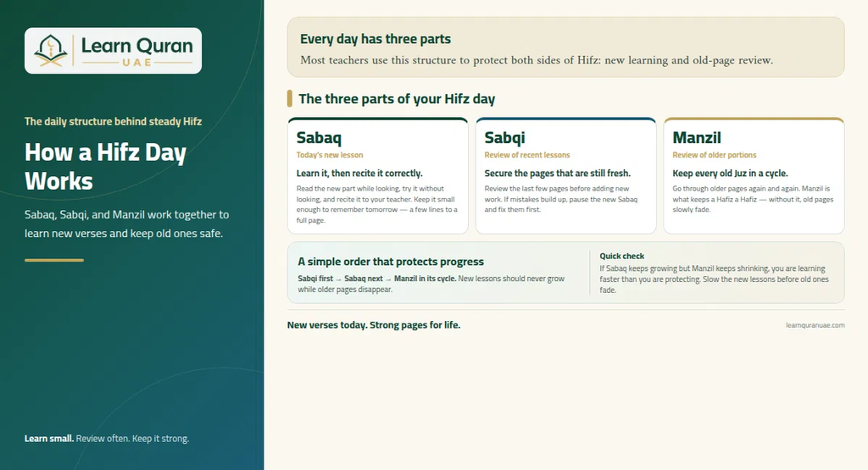This screenshot has width=868, height=470.
Task: Open the Sabqi card title
Action: [x=504, y=138]
